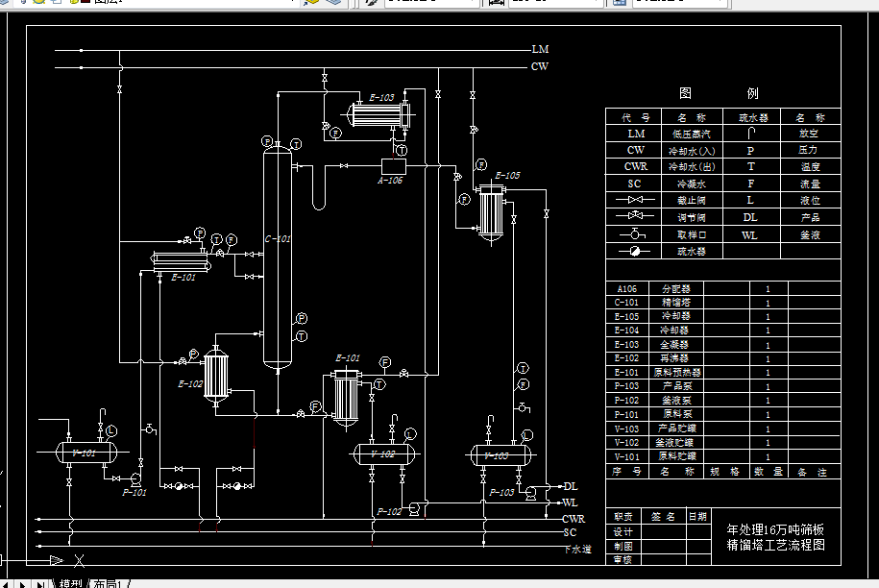The height and width of the screenshot is (588, 879).
Task: Switch to the 布局1 layout tab
Action: point(108,583)
